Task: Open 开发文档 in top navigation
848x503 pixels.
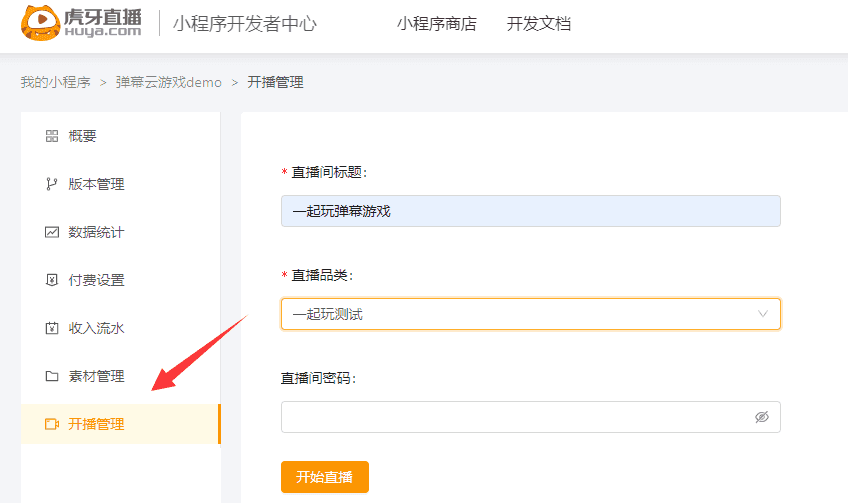Action: pos(539,24)
